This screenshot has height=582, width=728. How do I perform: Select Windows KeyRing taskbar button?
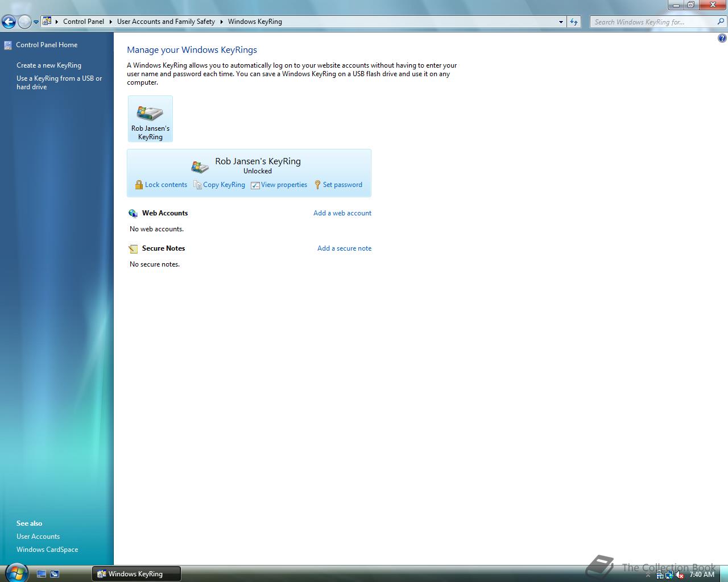pyautogui.click(x=136, y=574)
